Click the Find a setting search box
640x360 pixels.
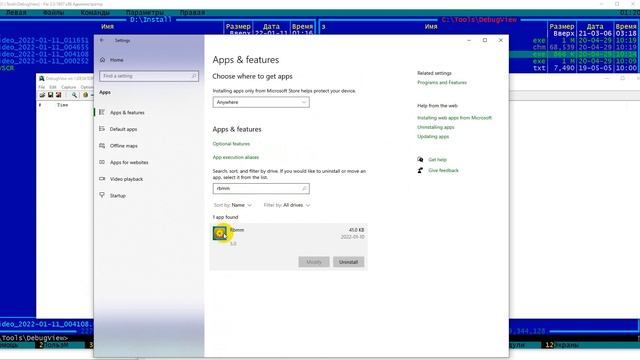tap(149, 76)
